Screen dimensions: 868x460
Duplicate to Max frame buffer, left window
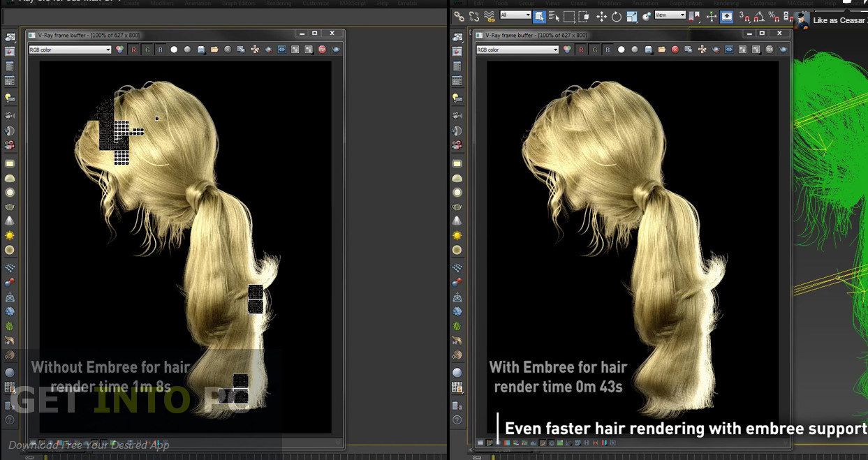click(240, 50)
